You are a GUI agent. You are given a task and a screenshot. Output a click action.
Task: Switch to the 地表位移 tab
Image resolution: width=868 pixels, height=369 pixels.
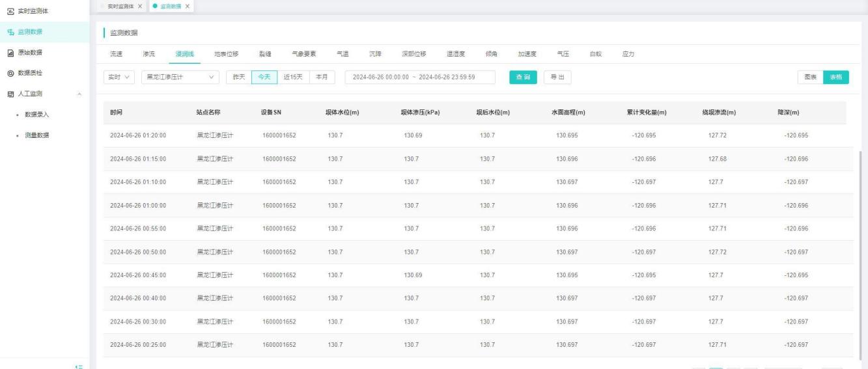coord(226,54)
